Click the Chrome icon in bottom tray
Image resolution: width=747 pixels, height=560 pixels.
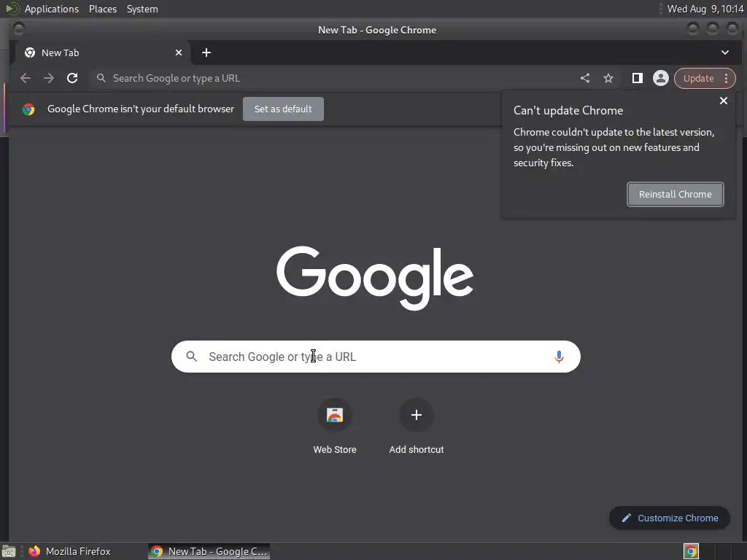[x=691, y=551]
